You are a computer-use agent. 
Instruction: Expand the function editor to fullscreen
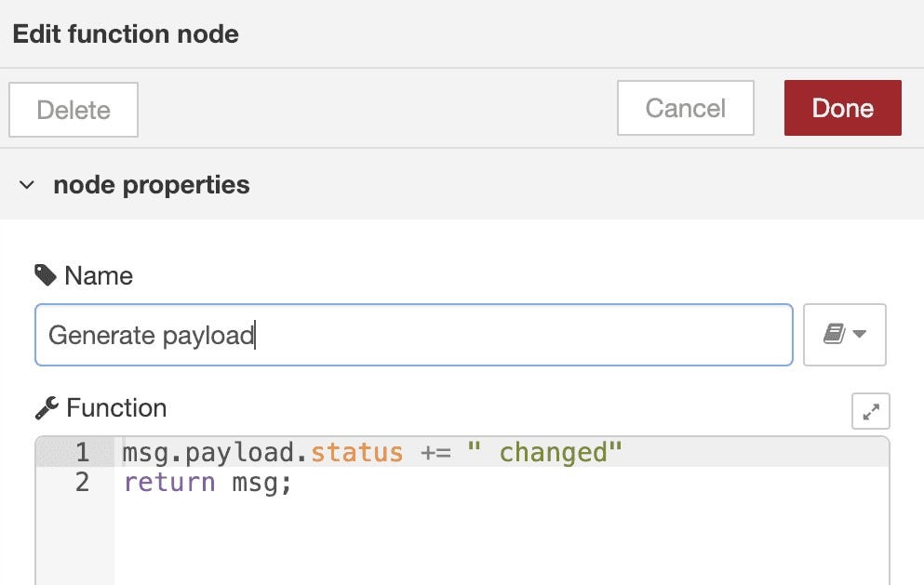point(870,411)
